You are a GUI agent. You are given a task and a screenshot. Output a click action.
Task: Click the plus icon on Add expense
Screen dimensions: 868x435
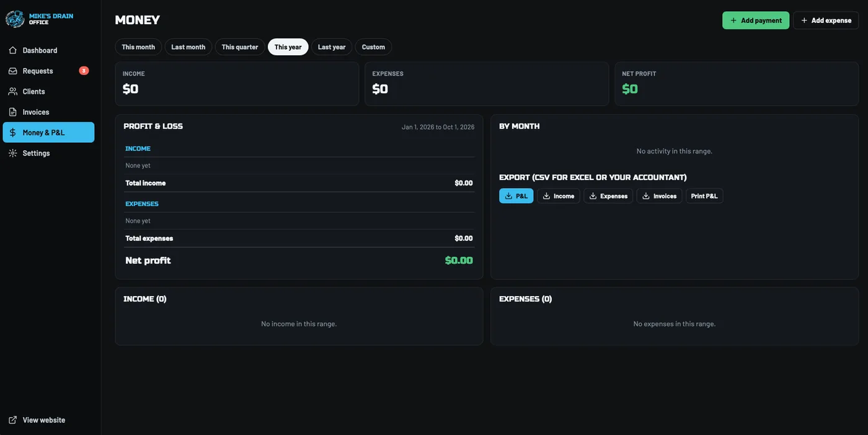(804, 20)
